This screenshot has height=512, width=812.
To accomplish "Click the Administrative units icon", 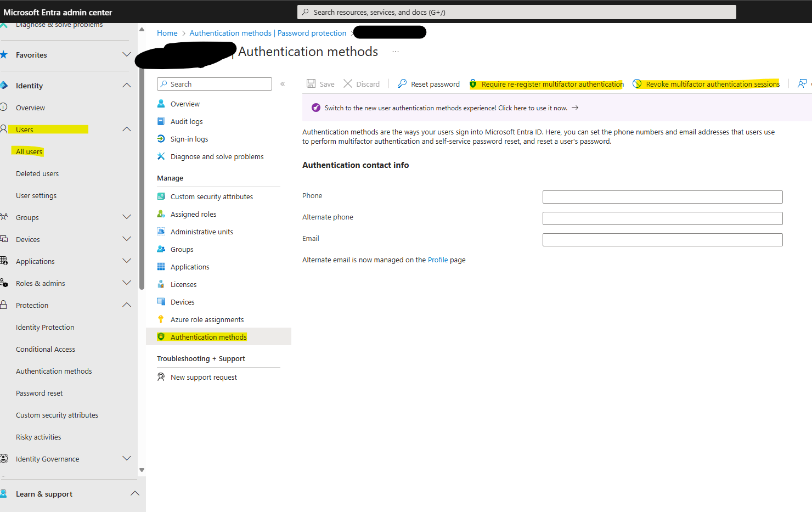I will pos(161,232).
